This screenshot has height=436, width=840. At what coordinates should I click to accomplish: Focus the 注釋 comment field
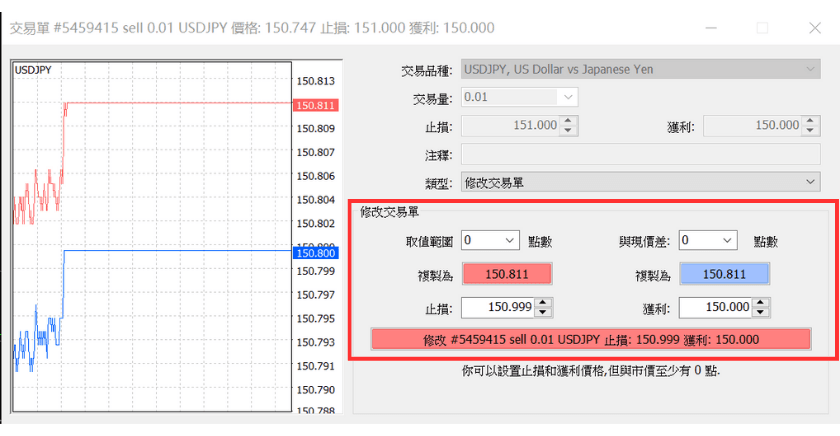click(x=640, y=155)
